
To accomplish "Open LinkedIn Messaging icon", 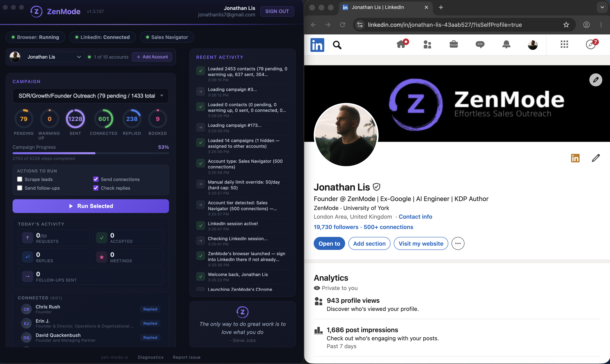I will click(x=480, y=44).
